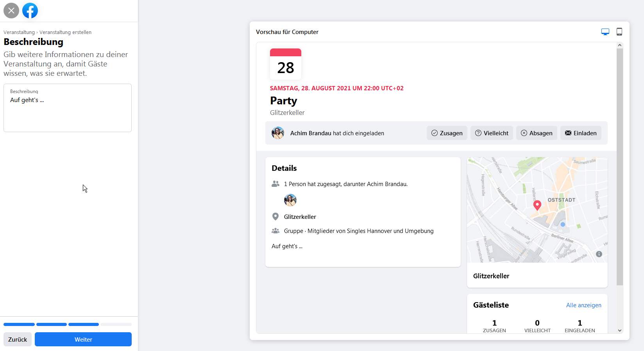The image size is (644, 351).
Task: Switch to mobile preview icon
Action: 619,32
